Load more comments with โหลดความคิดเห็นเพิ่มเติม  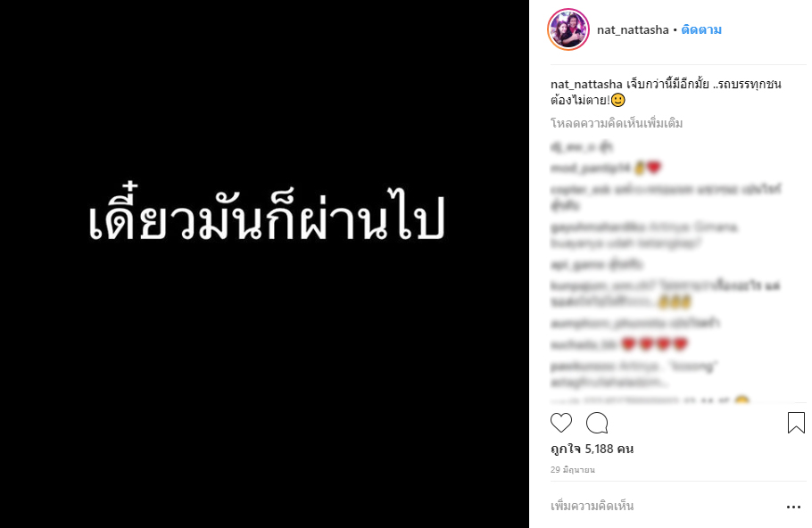617,123
